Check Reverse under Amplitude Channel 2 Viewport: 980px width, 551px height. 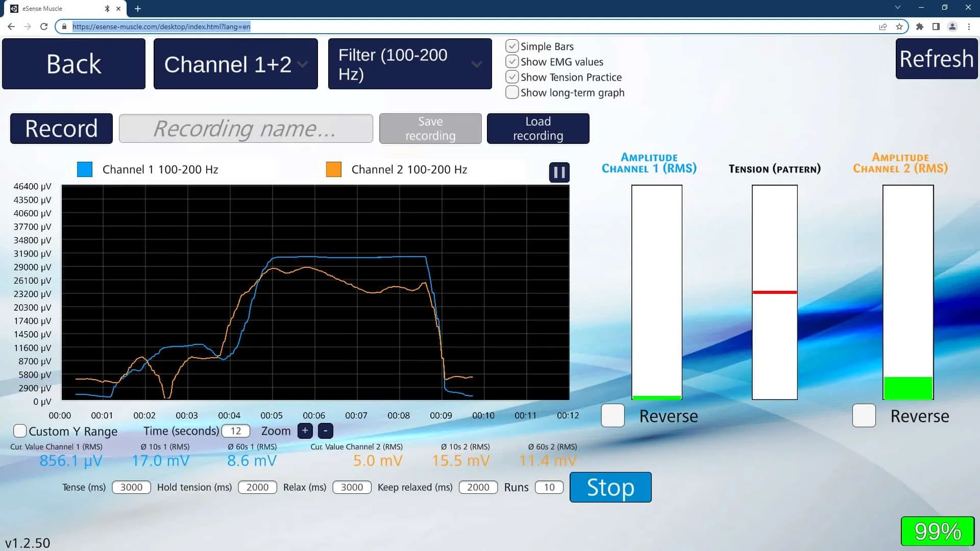(864, 416)
